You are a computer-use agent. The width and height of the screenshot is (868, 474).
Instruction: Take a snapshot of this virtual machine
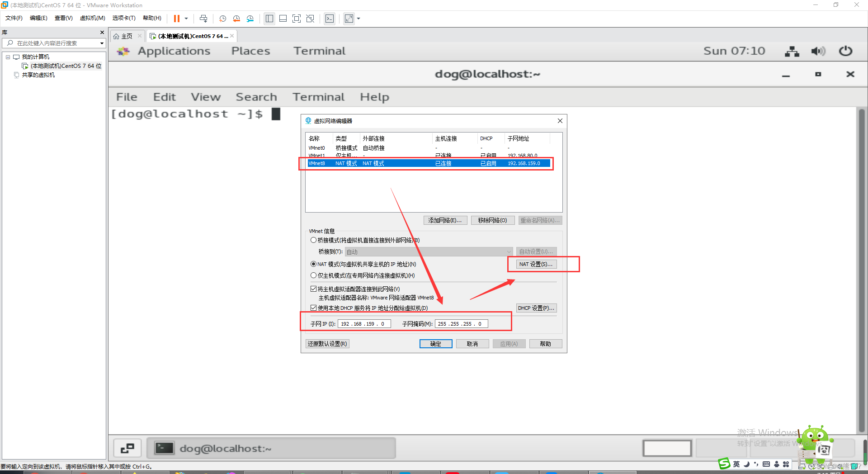pyautogui.click(x=223, y=19)
